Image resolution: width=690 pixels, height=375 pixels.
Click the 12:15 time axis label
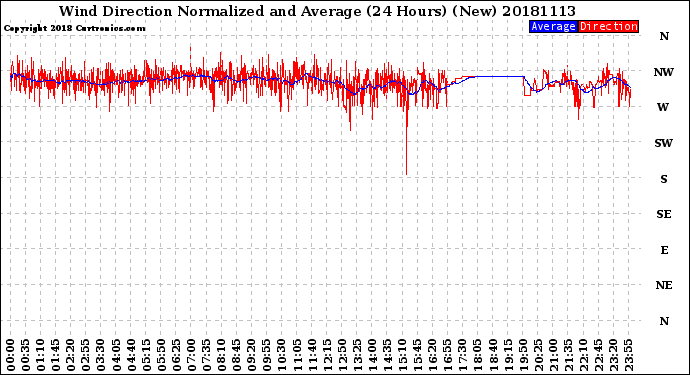327,355
